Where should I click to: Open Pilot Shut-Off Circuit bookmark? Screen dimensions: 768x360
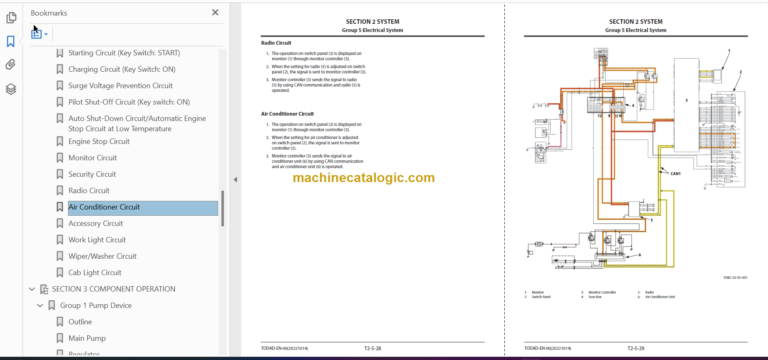[x=129, y=102]
